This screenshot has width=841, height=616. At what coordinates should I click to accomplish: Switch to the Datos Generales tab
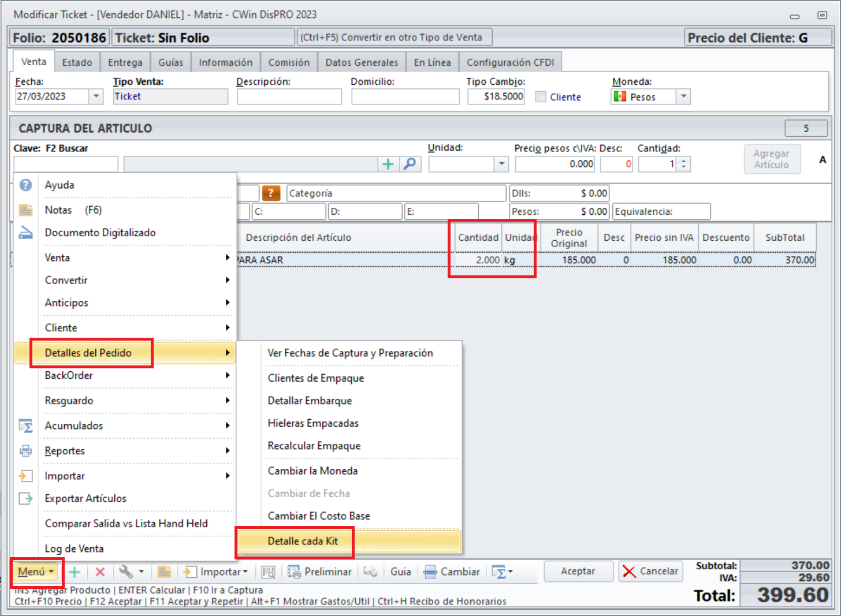tap(362, 62)
